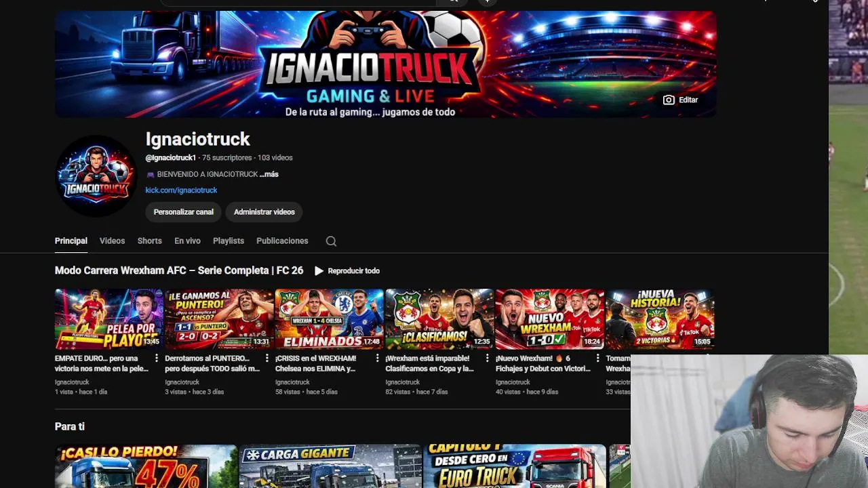Open the ELIMINADOS Wrexham vs Chelsea thumbnail
This screenshot has width=868, height=488.
(329, 319)
